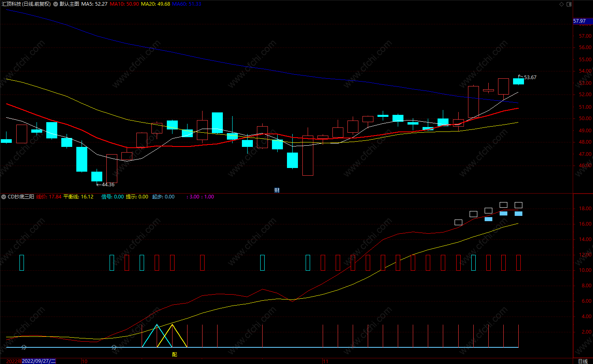593x364 pixels.
Task: Open the dropdown arrow beside 默认主图
Action: pos(56,4)
